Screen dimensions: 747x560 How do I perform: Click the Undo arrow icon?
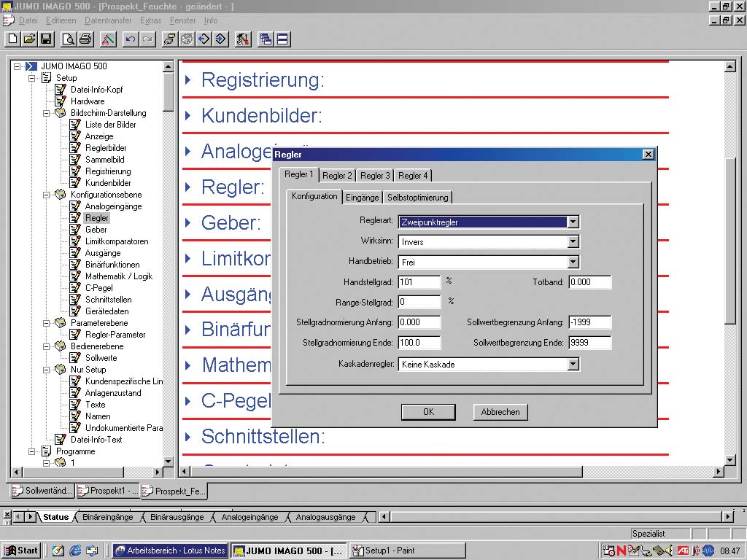click(x=130, y=39)
